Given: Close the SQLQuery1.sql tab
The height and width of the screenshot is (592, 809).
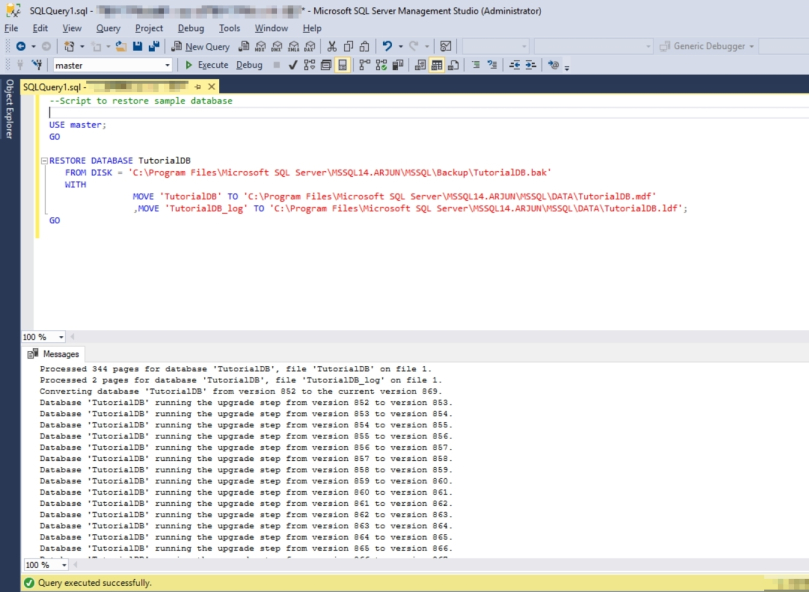Looking at the screenshot, I should tap(212, 87).
